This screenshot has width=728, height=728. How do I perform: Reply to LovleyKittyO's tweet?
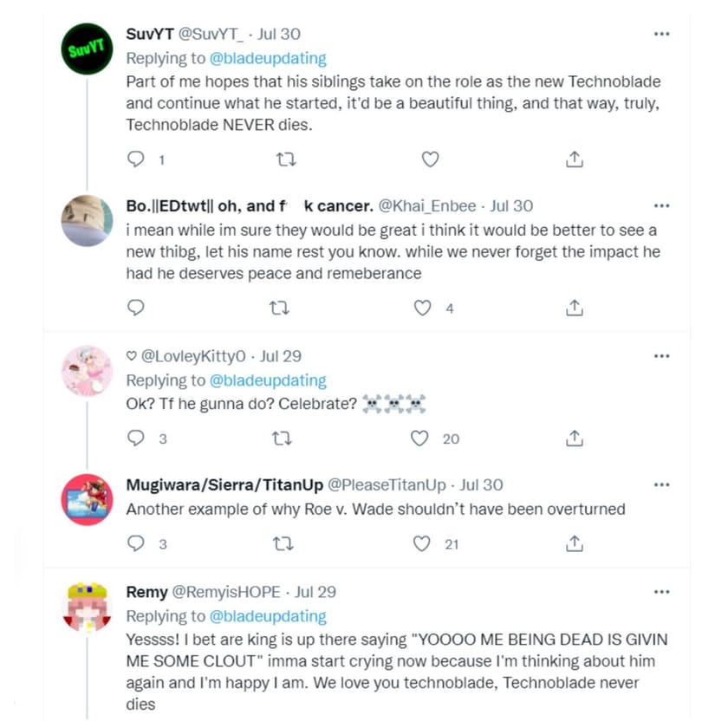(135, 439)
